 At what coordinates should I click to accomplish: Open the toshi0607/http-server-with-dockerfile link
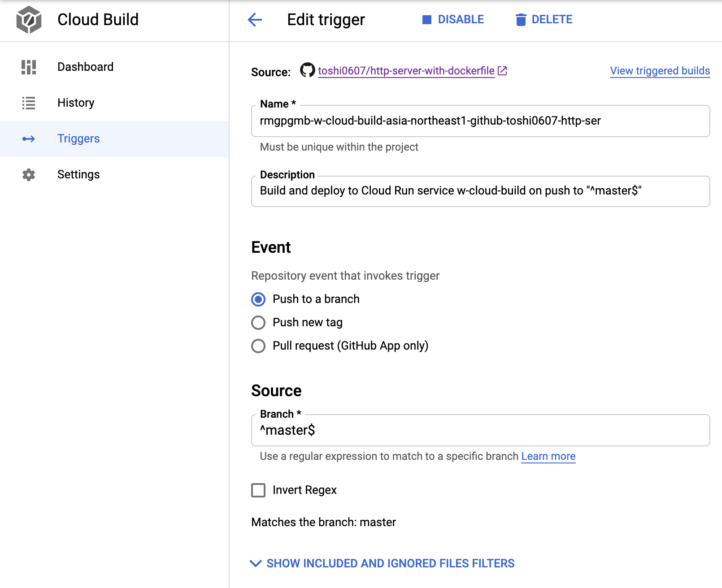tap(406, 71)
